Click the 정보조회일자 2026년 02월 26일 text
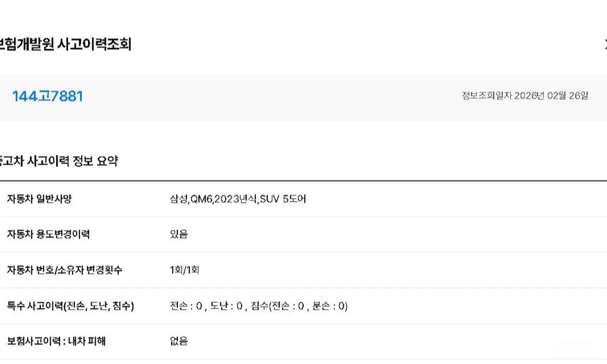The width and height of the screenshot is (607, 364). click(524, 96)
